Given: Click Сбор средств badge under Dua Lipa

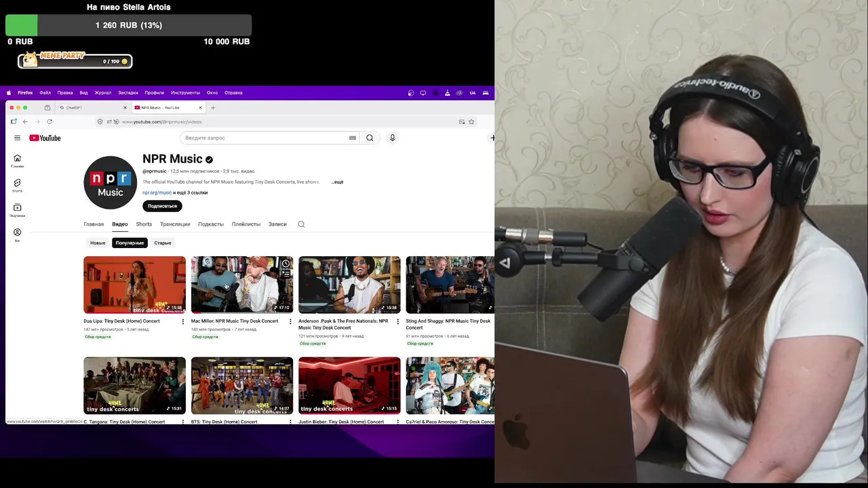Looking at the screenshot, I should pyautogui.click(x=98, y=337).
